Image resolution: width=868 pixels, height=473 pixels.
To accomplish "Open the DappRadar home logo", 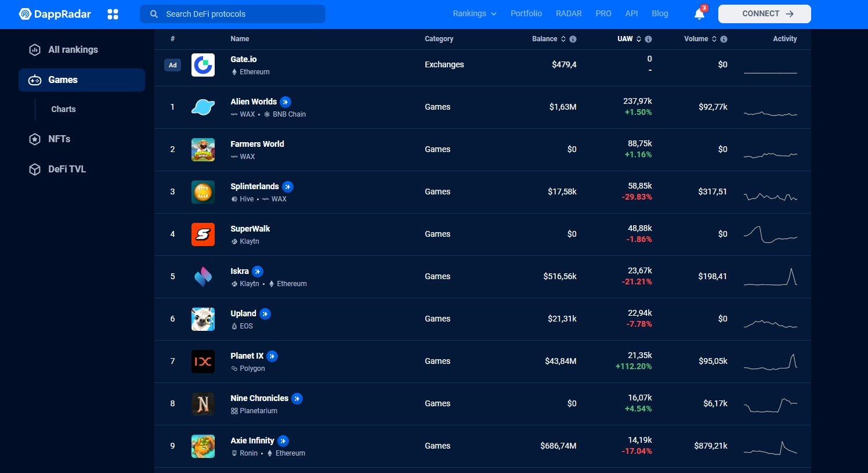I will [55, 14].
